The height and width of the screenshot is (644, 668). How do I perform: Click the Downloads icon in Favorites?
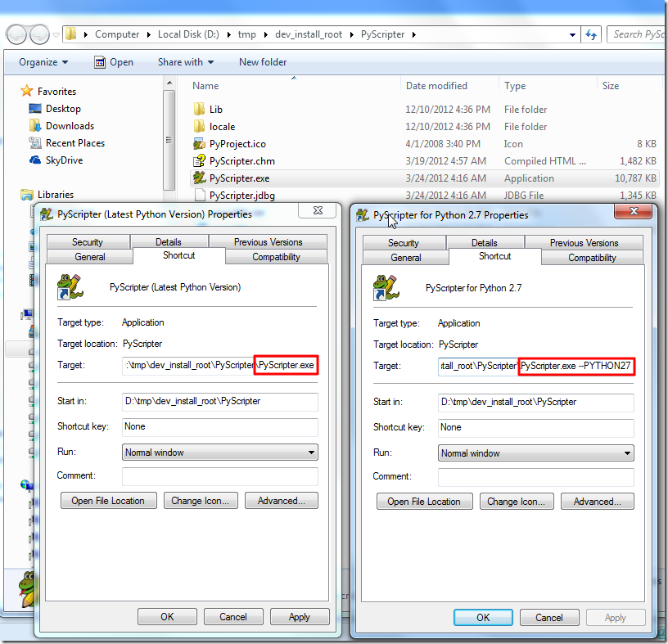[x=35, y=126]
